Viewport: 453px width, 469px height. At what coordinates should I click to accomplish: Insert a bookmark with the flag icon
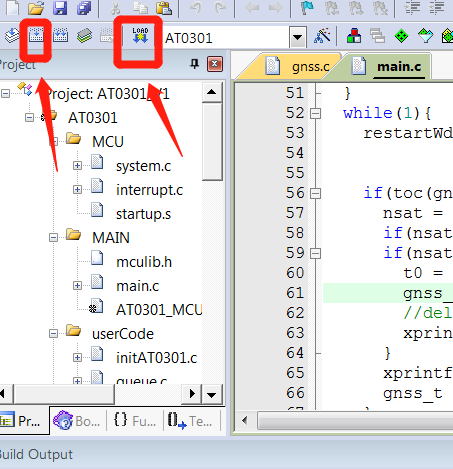pyautogui.click(x=307, y=8)
